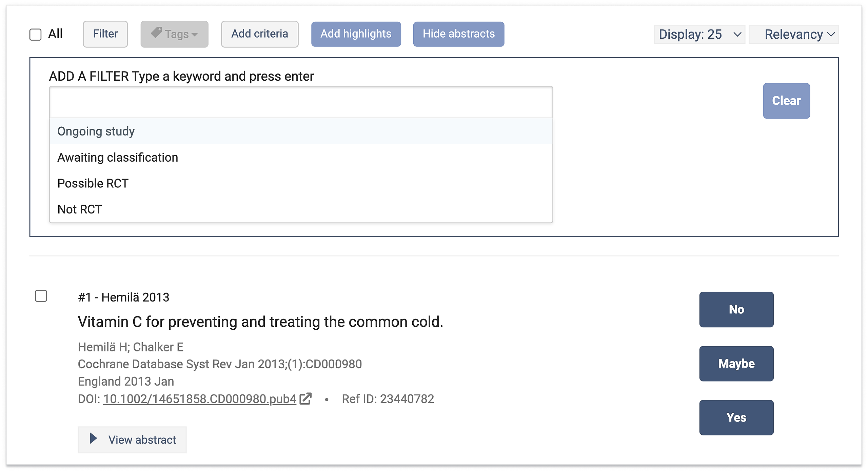Vote Maybe on the Hemilä 2013 record
This screenshot has width=868, height=472.
point(736,364)
